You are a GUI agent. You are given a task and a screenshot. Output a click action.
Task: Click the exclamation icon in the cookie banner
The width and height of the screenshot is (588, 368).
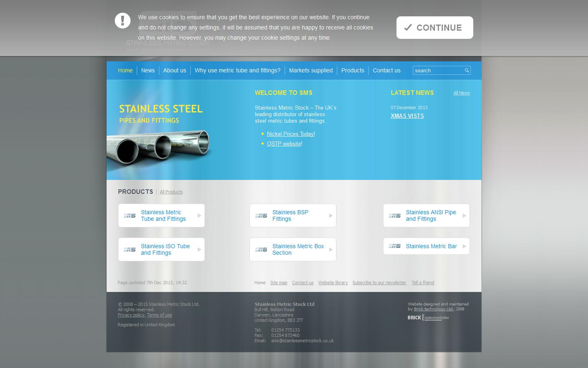122,20
